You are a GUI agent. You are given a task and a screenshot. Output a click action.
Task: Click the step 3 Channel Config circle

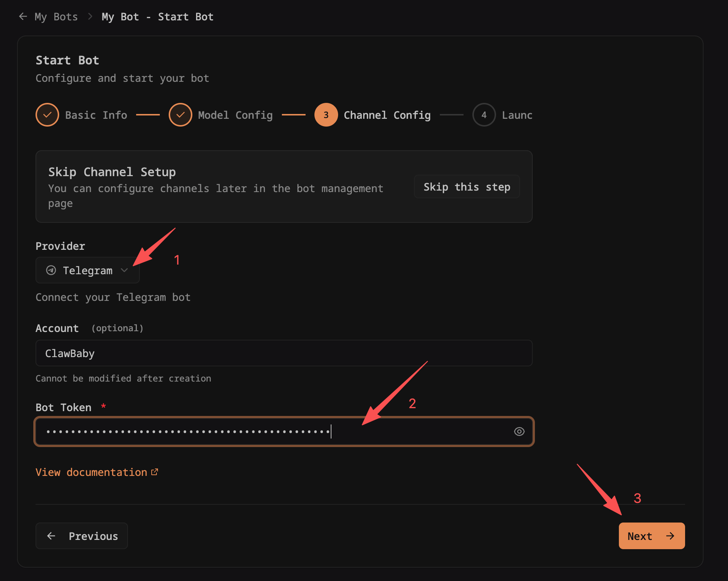click(326, 115)
